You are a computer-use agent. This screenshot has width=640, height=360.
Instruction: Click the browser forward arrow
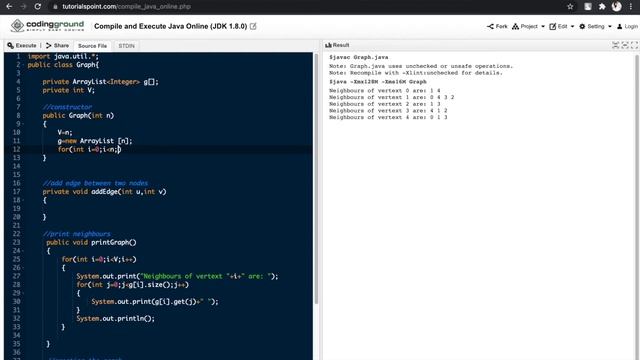pyautogui.click(x=23, y=7)
